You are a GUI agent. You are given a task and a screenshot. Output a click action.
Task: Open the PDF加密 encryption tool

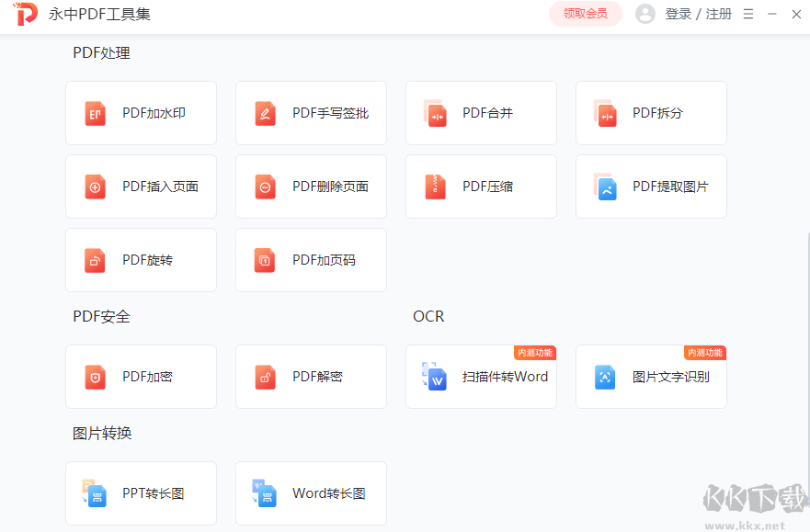point(141,377)
